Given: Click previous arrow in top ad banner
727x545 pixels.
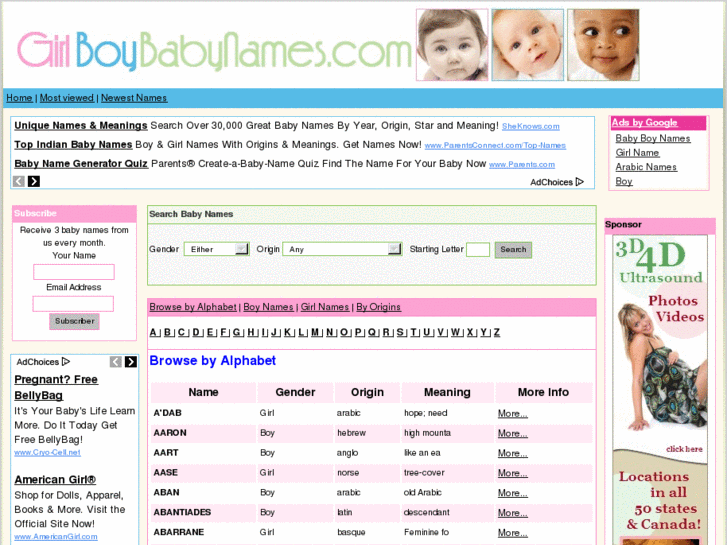Looking at the screenshot, I should click(x=19, y=181).
